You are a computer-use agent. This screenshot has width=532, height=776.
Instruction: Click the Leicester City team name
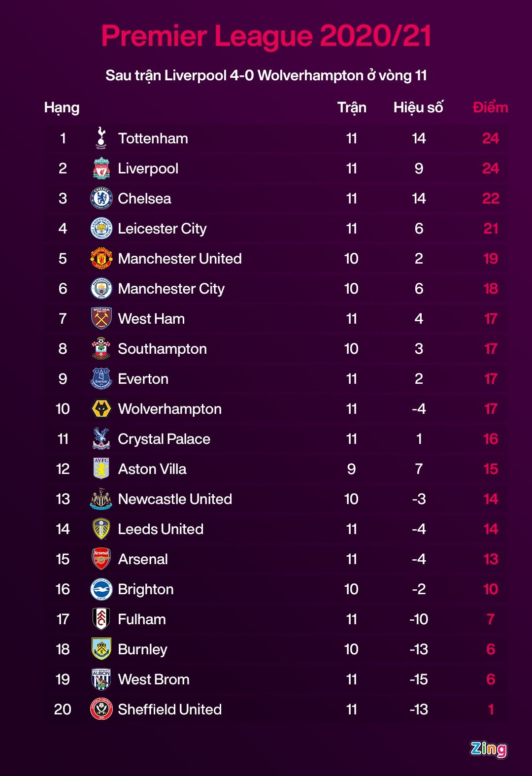tap(162, 229)
